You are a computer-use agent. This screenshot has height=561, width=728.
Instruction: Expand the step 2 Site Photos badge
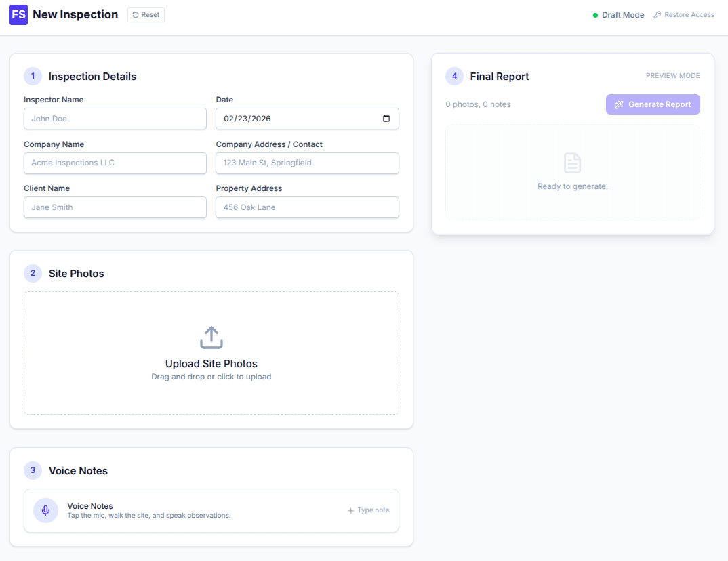[x=33, y=273]
